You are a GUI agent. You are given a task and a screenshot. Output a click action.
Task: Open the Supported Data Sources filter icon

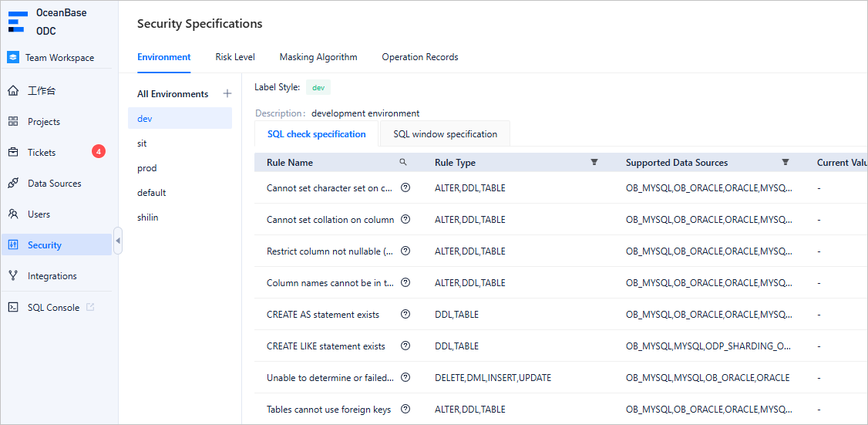point(785,162)
